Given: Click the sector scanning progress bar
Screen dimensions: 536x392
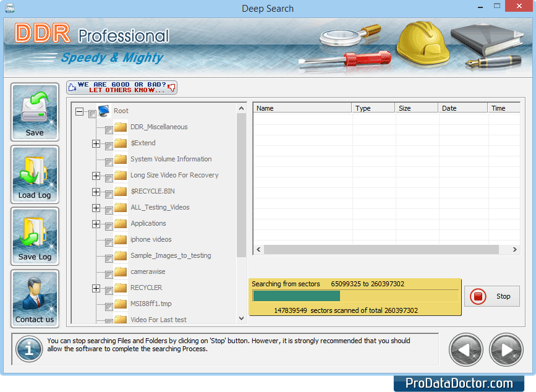Looking at the screenshot, I should (x=355, y=296).
